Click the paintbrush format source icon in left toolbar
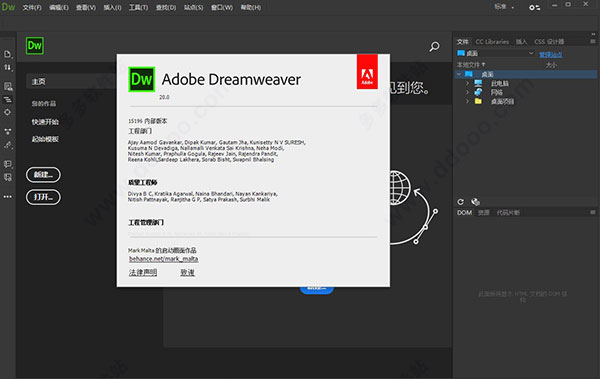Viewport: 600px width, 379px height. (x=8, y=145)
